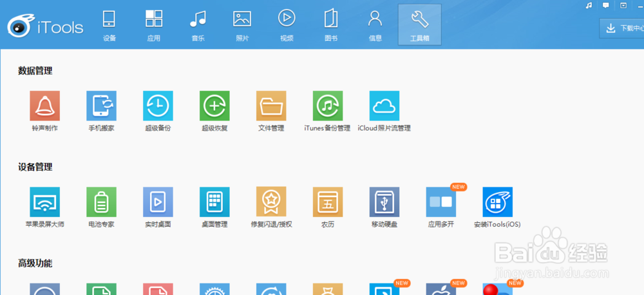Click the 设备管理 section heading
Screen dimensions: 644x295
tap(35, 167)
